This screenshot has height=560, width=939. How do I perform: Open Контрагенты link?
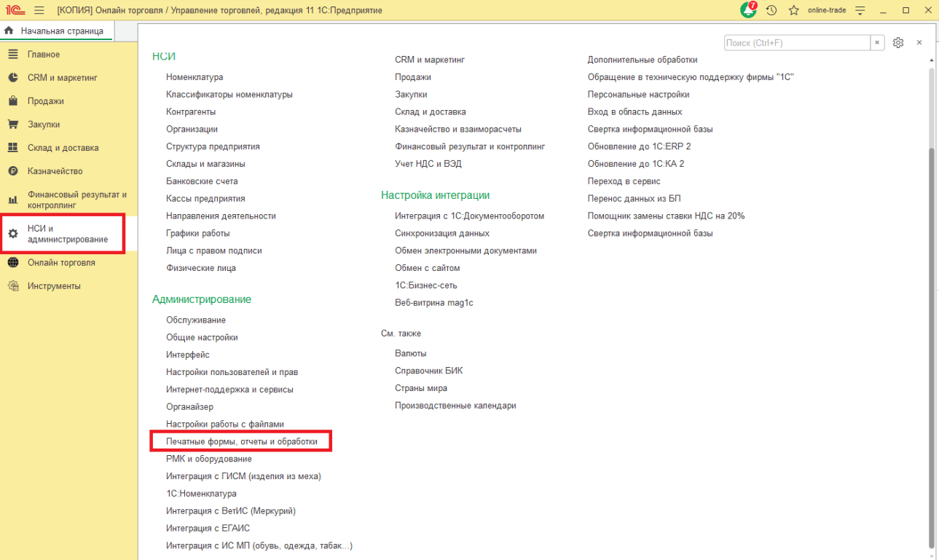click(191, 112)
